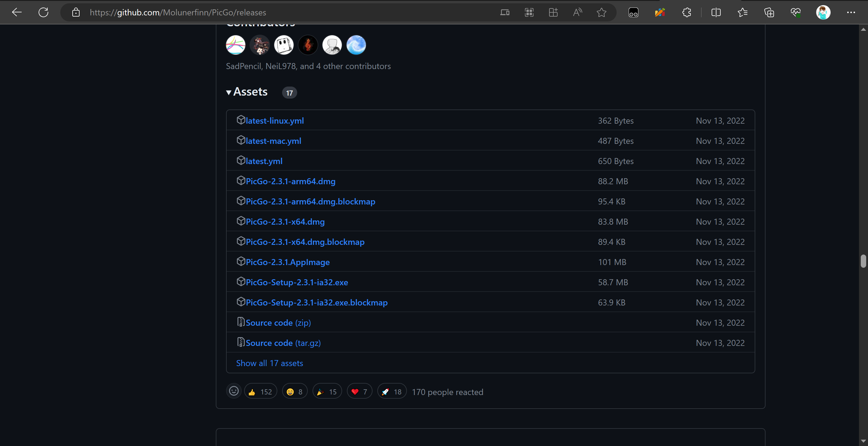
Task: Open the browser extensions puzzle icon
Action: (x=686, y=12)
